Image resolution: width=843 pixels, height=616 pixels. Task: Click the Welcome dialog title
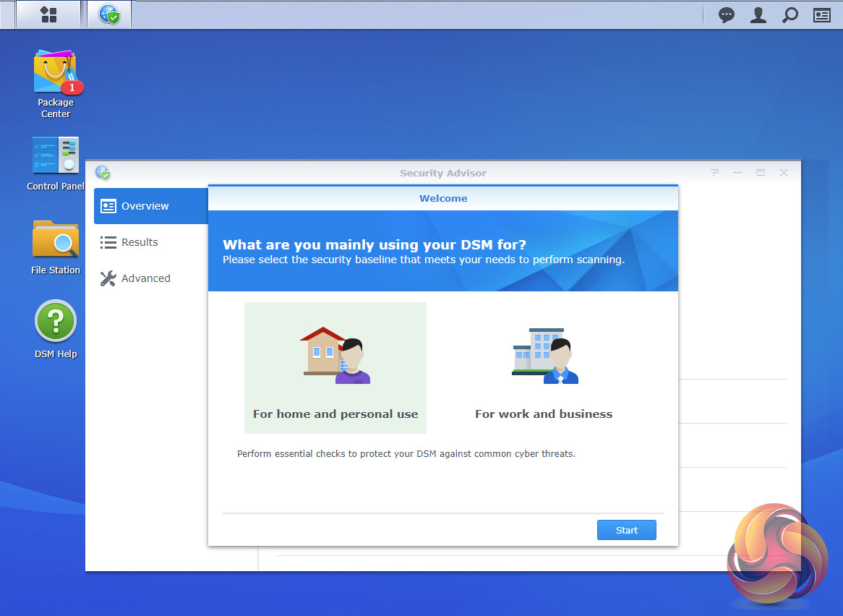click(x=443, y=198)
